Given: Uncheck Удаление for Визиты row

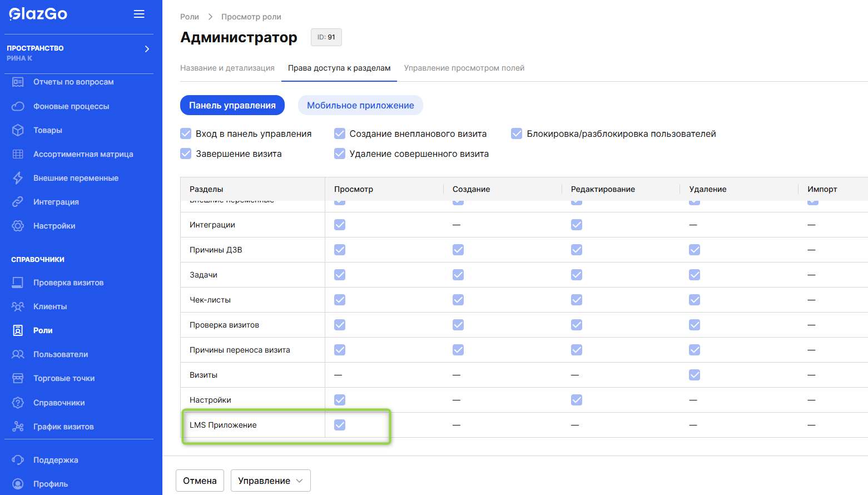Looking at the screenshot, I should pos(695,375).
